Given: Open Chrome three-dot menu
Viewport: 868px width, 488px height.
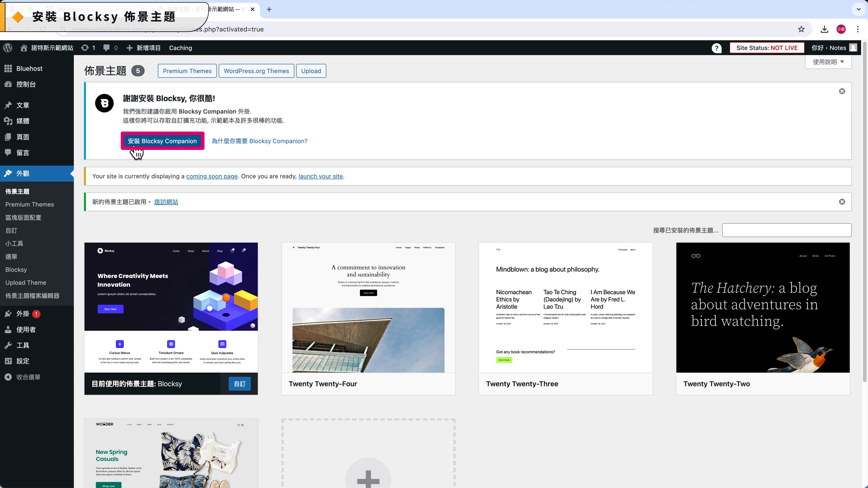Looking at the screenshot, I should click(858, 29).
